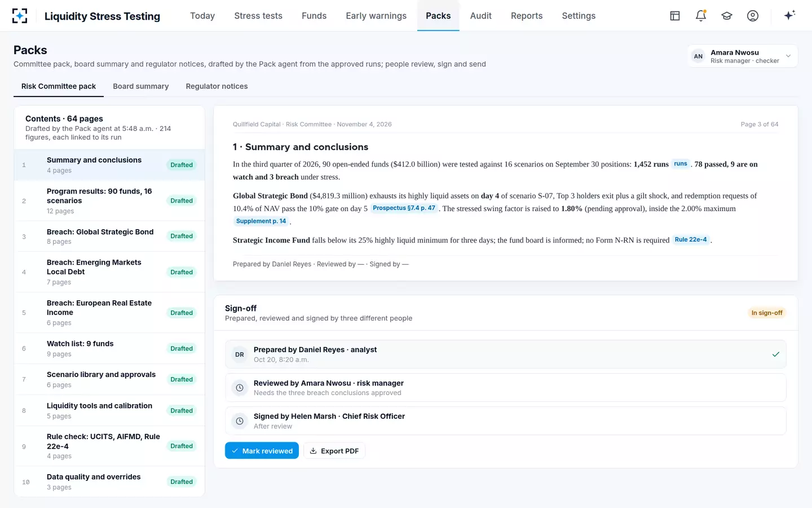Switch to the Funds tab
Viewport: 812px width, 508px height.
314,16
